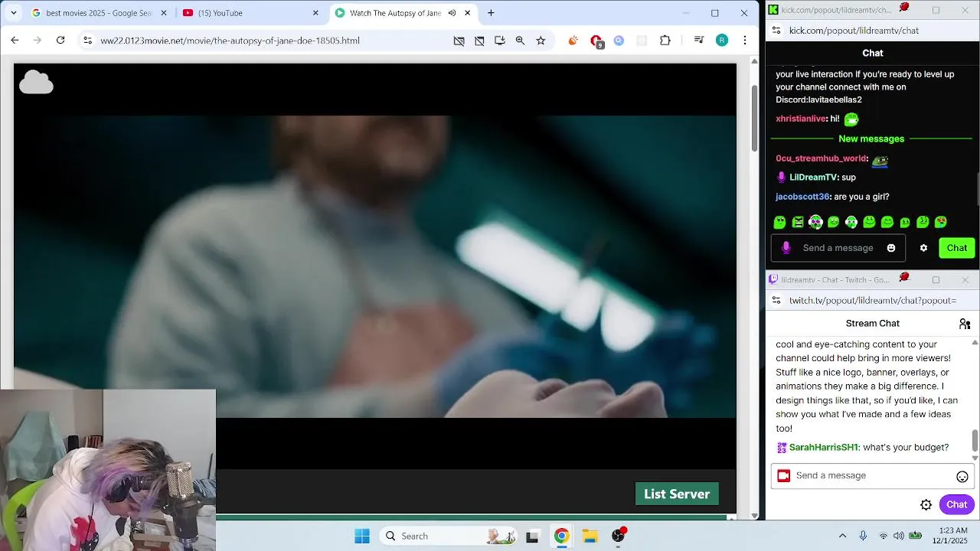Open the volume speaker icon in system tray
980x551 pixels.
tap(899, 536)
